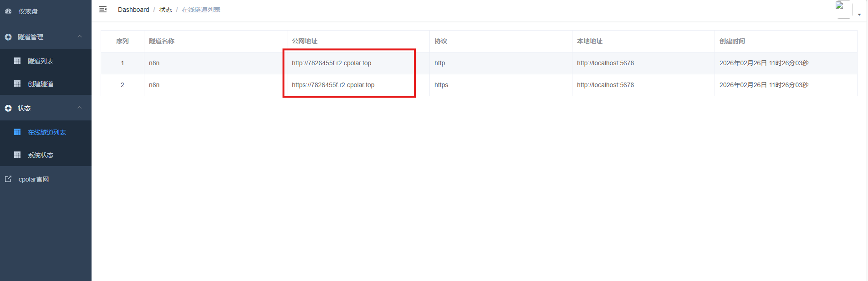Click the 状态 plus circle icon
The height and width of the screenshot is (281, 868).
tap(8, 108)
